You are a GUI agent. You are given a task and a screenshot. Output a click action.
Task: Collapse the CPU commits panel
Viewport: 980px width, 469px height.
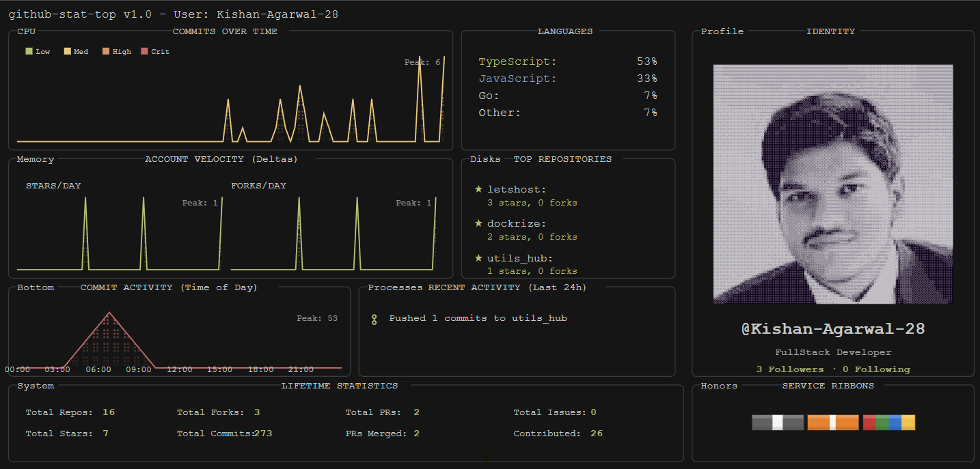[x=27, y=31]
